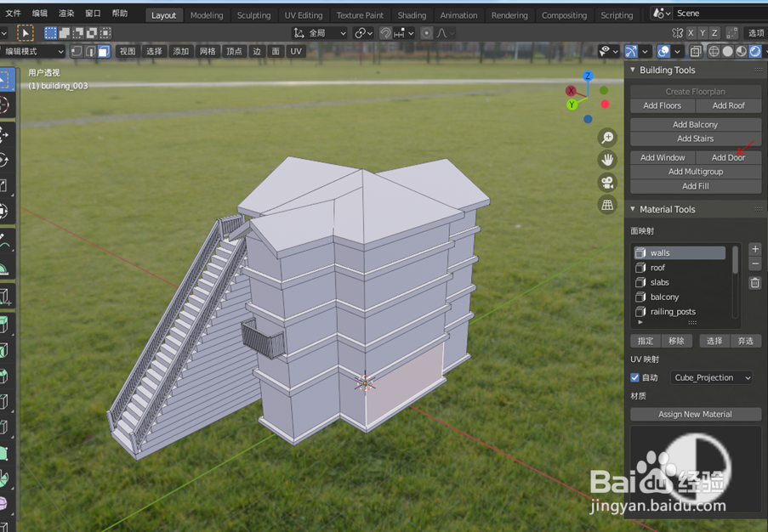The image size is (768, 532).
Task: Click the snapping magnet icon in the header
Action: [x=384, y=33]
